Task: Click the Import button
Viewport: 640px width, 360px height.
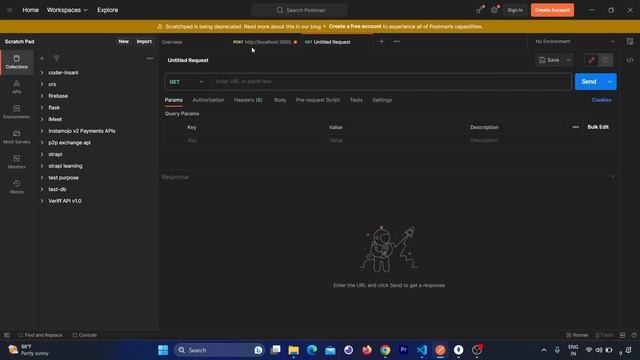Action: [x=144, y=42]
